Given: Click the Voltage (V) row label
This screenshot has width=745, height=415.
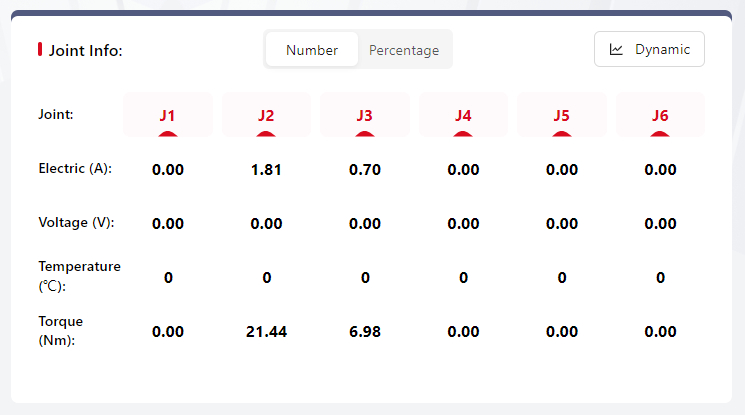Looking at the screenshot, I should click(x=76, y=222).
